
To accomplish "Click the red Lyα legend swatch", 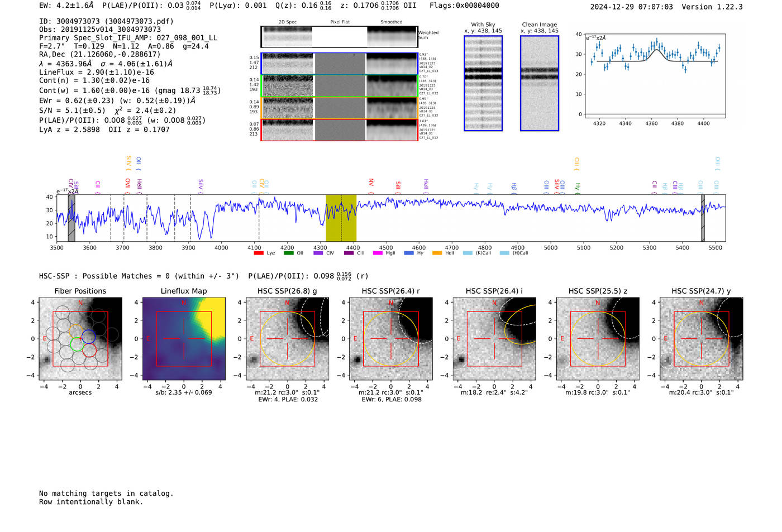I will tap(259, 253).
